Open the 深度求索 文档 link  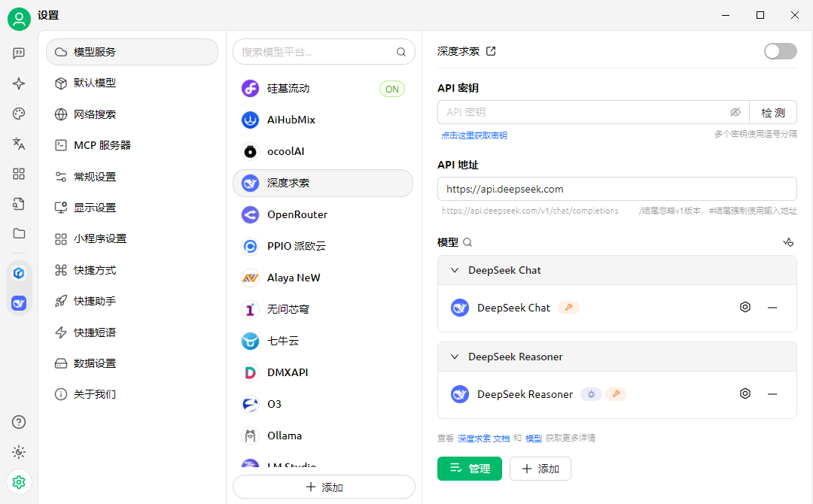484,439
